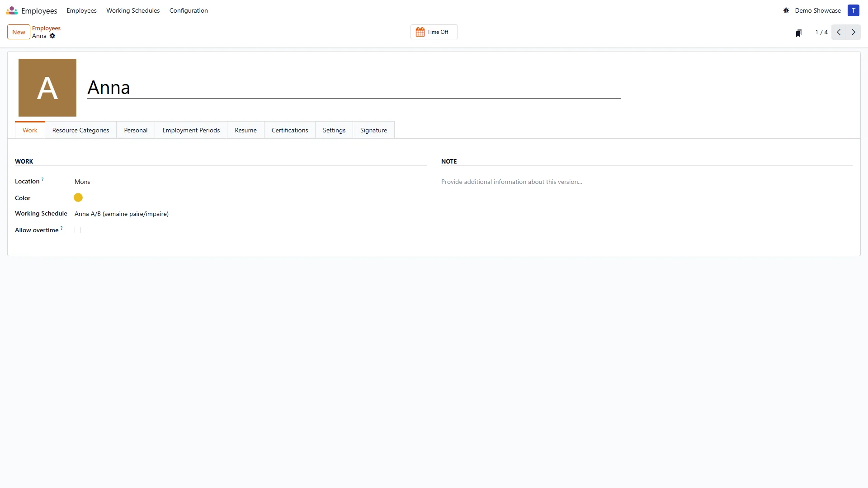
Task: Open Demo Showcase company switcher
Action: 818,10
